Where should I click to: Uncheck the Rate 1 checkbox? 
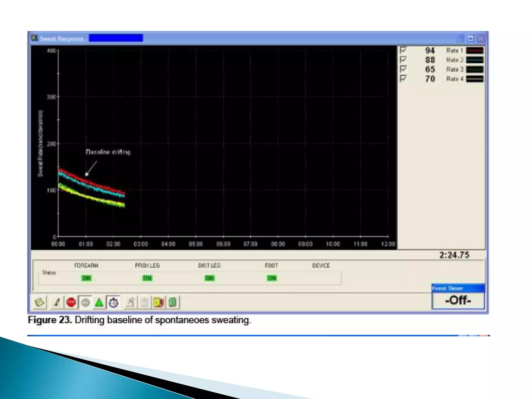coord(403,50)
